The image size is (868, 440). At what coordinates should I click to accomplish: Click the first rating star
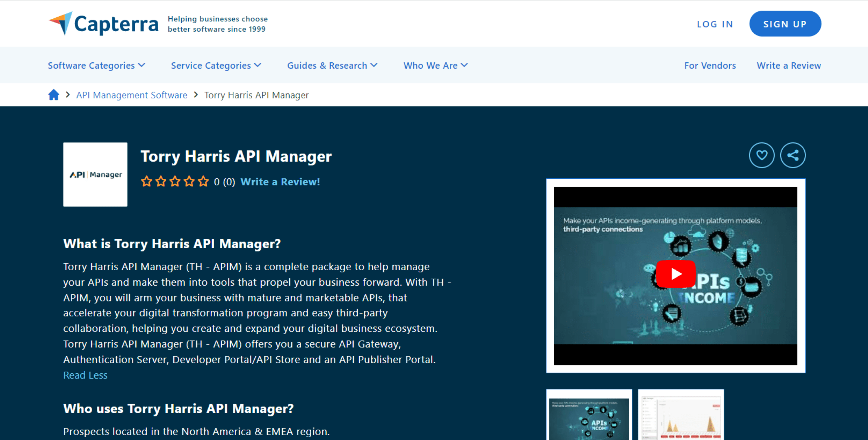(x=146, y=181)
